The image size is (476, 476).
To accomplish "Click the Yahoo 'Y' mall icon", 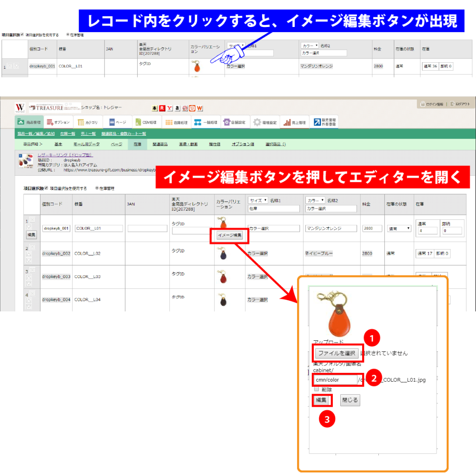I will click(170, 108).
